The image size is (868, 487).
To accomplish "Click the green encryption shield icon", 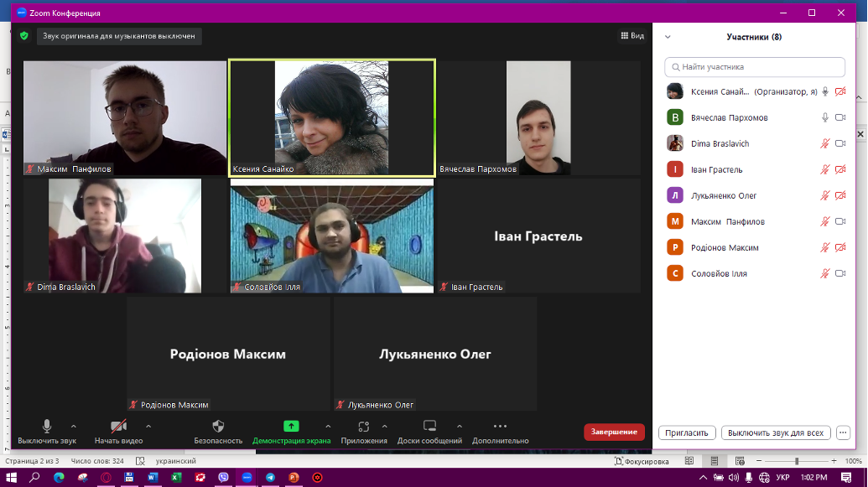I will 24,36.
